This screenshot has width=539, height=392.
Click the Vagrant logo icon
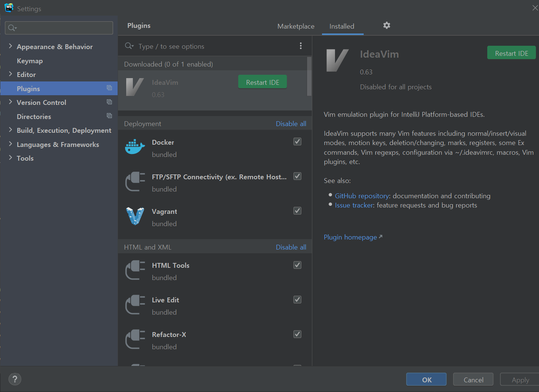pyautogui.click(x=135, y=216)
